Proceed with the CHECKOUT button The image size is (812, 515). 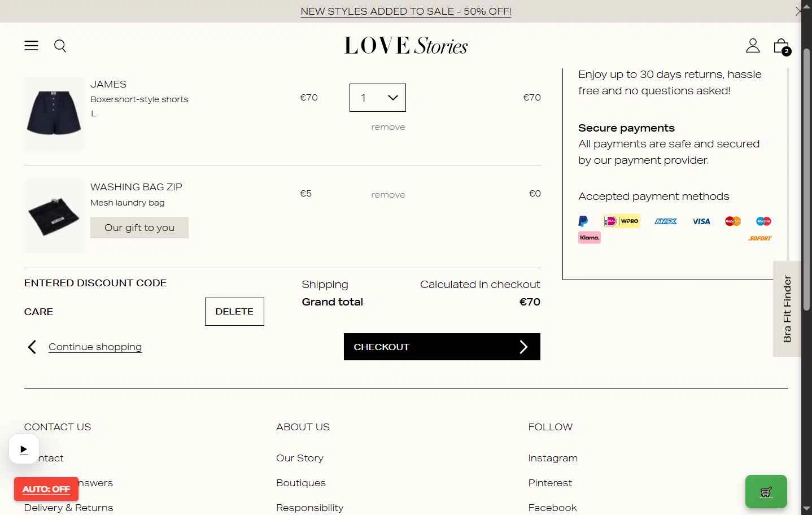[442, 347]
